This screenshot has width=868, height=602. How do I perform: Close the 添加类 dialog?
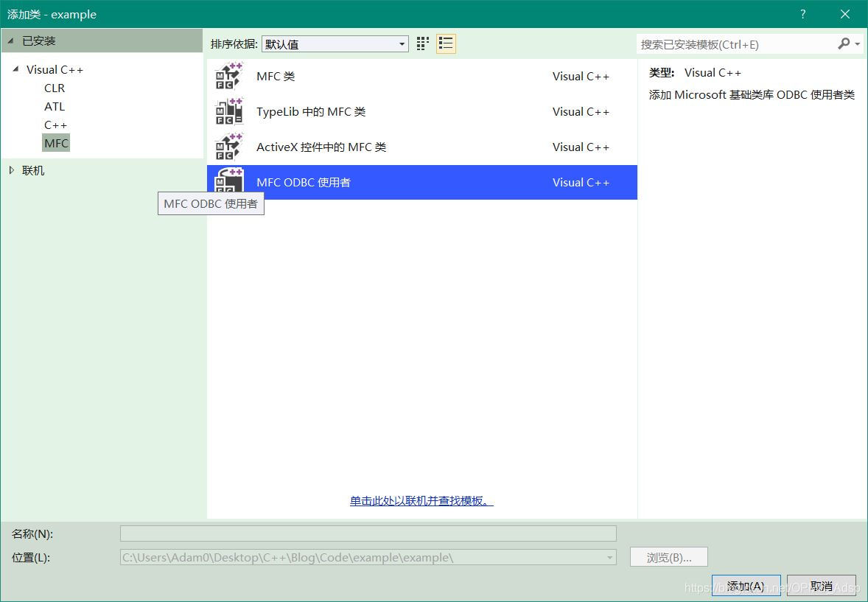(844, 15)
